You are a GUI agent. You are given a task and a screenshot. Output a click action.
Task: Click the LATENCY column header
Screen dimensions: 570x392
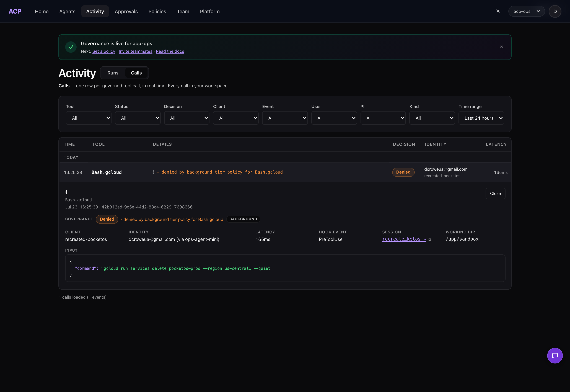496,145
